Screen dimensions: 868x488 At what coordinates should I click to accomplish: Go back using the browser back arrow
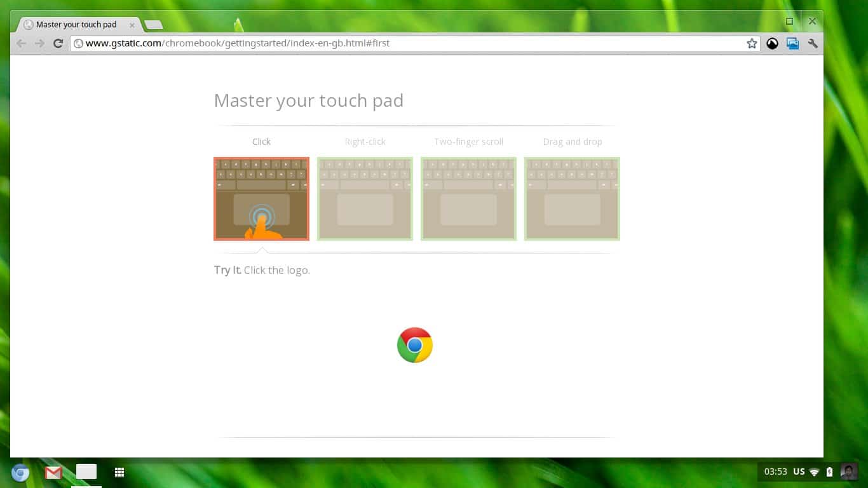coord(22,43)
